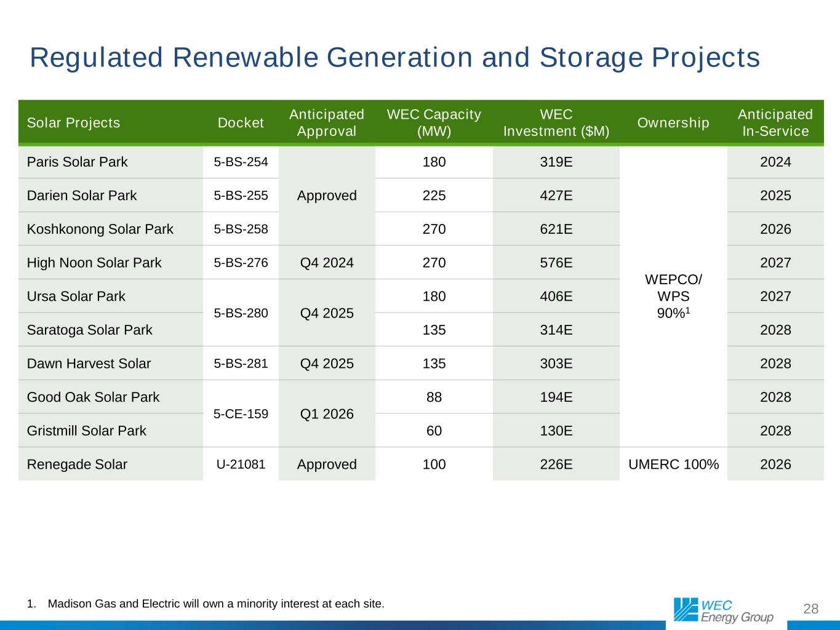Image resolution: width=840 pixels, height=630 pixels.
Task: Select the 621E investment value
Action: (x=556, y=229)
